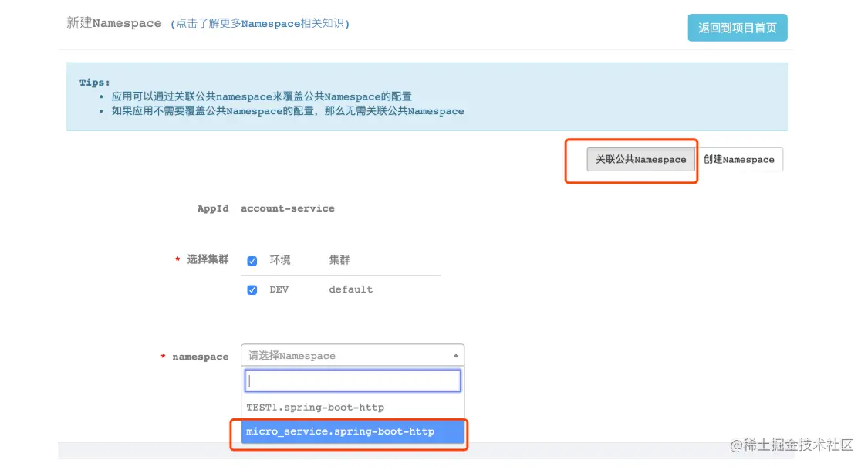Click the DEV environment label
Viewport: 868px width, 467px height.
279,289
